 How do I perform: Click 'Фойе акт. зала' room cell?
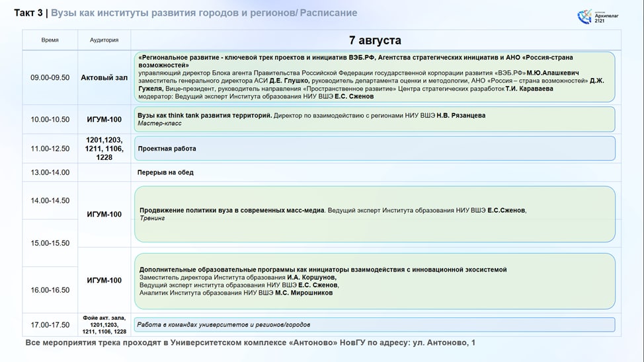[x=104, y=324]
